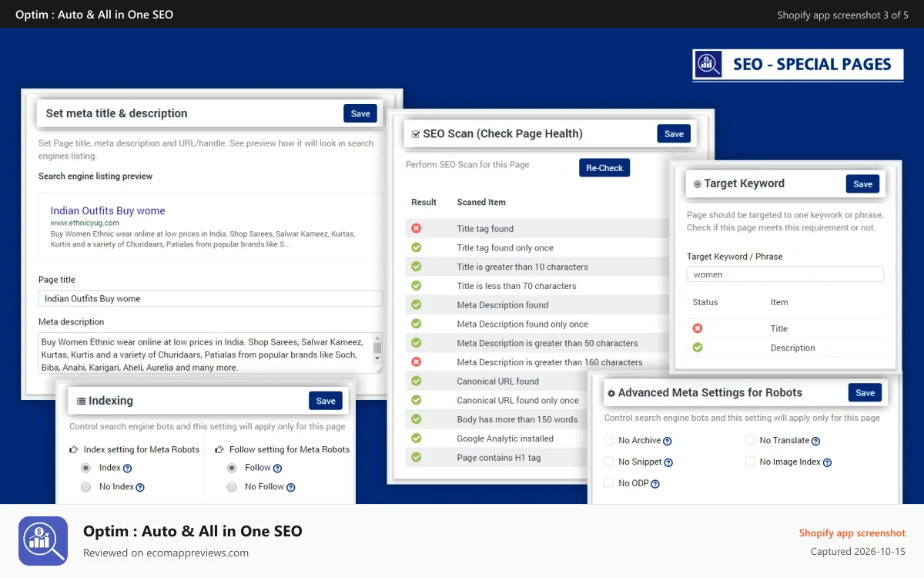Open help icon next to Follow option

coord(277,468)
